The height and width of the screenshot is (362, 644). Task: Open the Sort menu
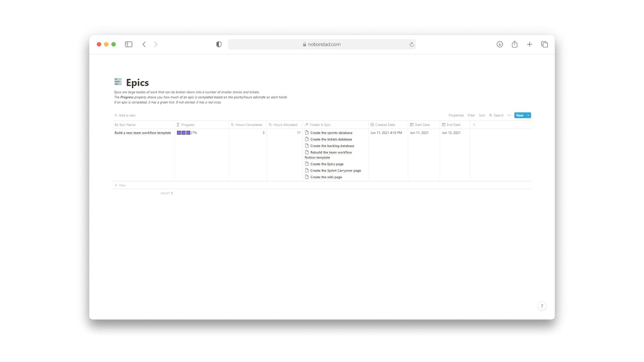click(482, 115)
